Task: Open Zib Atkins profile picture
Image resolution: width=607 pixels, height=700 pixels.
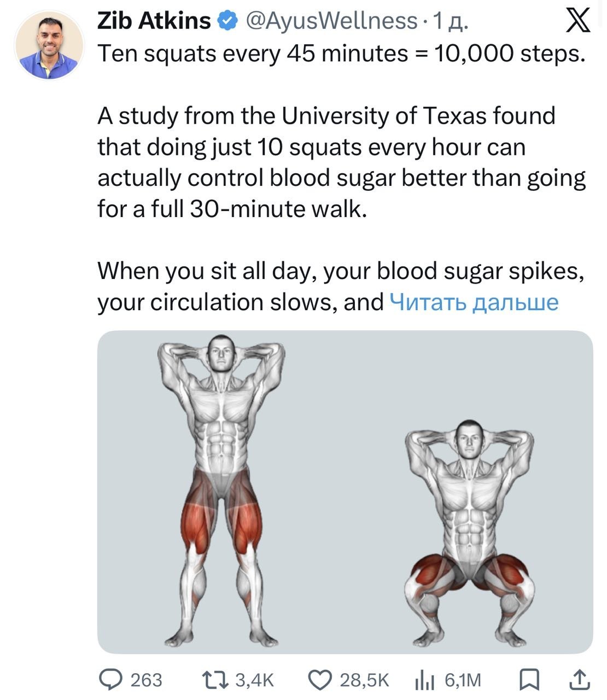Action: point(50,45)
